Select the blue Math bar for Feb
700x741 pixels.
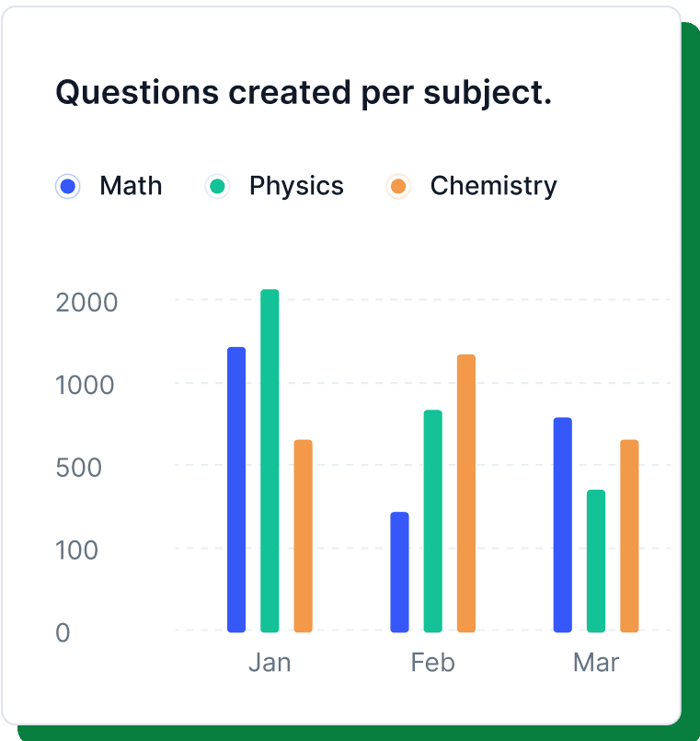click(399, 572)
